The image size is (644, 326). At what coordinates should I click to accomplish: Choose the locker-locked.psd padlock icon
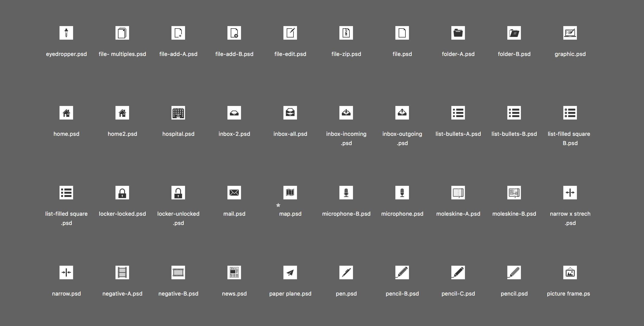122,193
